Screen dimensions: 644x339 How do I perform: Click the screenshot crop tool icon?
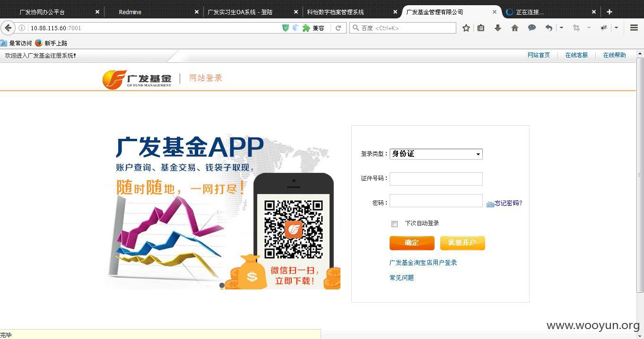tap(576, 28)
